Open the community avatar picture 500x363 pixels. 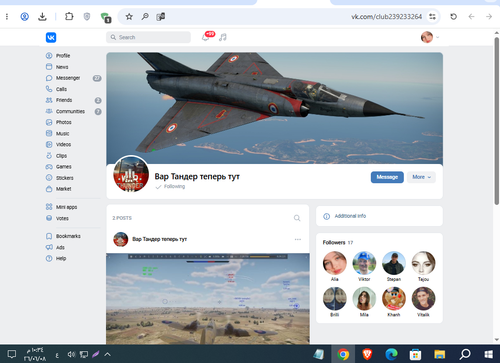coord(131,174)
